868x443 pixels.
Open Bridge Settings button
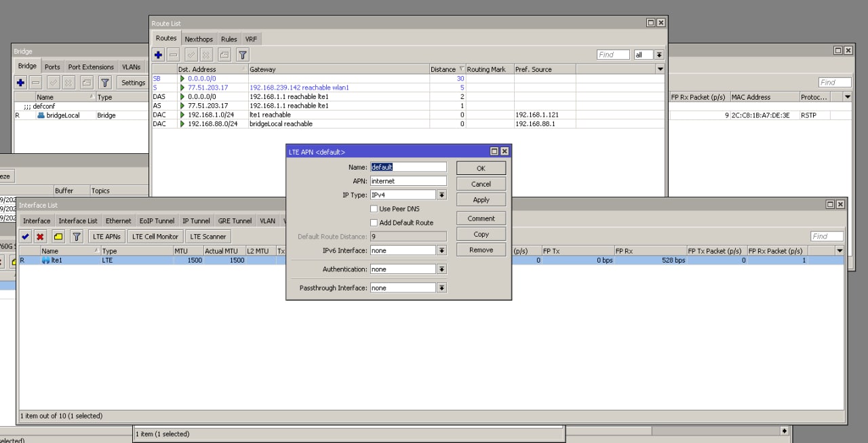[133, 83]
